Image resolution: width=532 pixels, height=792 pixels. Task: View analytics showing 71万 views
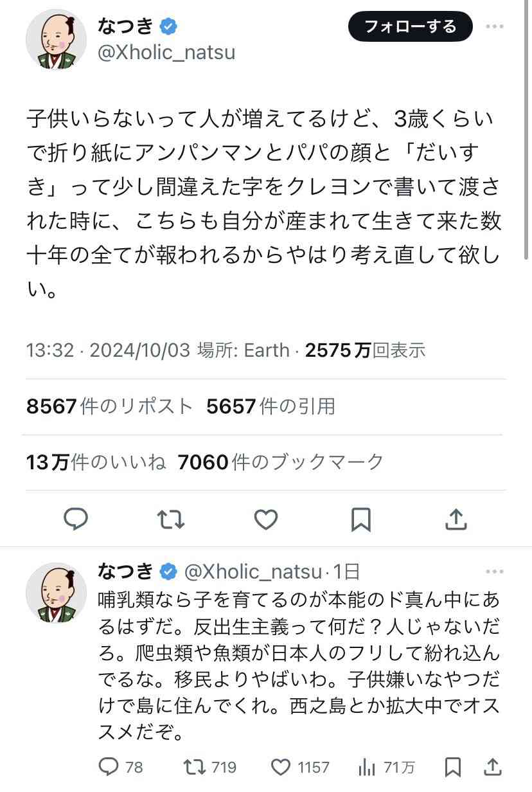click(x=386, y=767)
